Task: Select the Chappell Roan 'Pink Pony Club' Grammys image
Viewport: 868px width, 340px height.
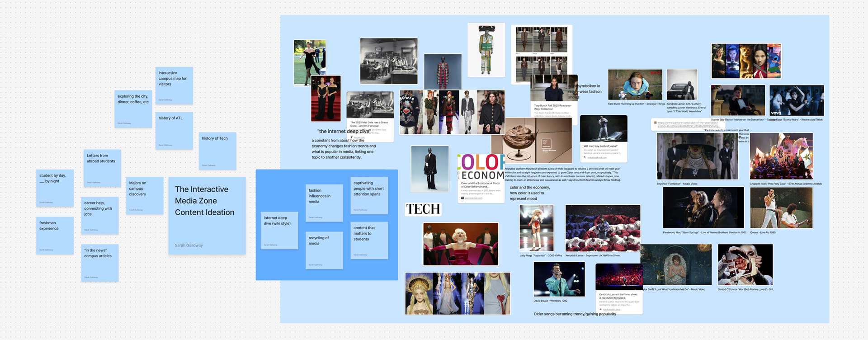Action: 781,156
